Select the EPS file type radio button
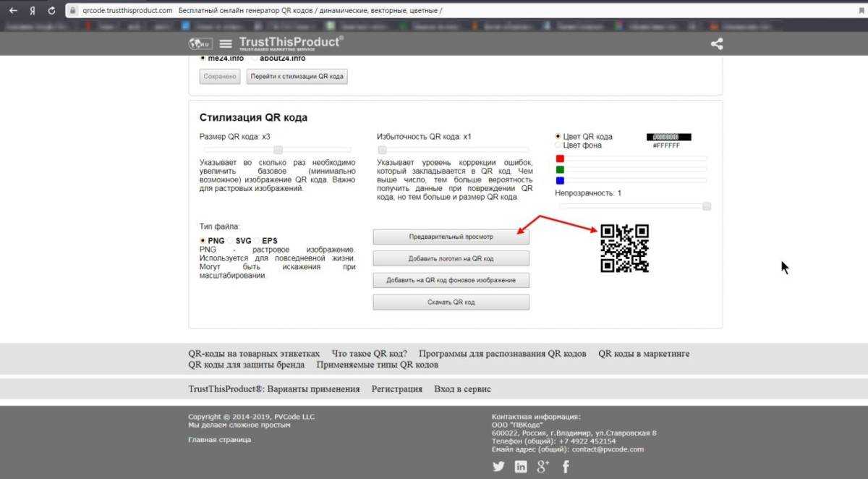 (258, 240)
